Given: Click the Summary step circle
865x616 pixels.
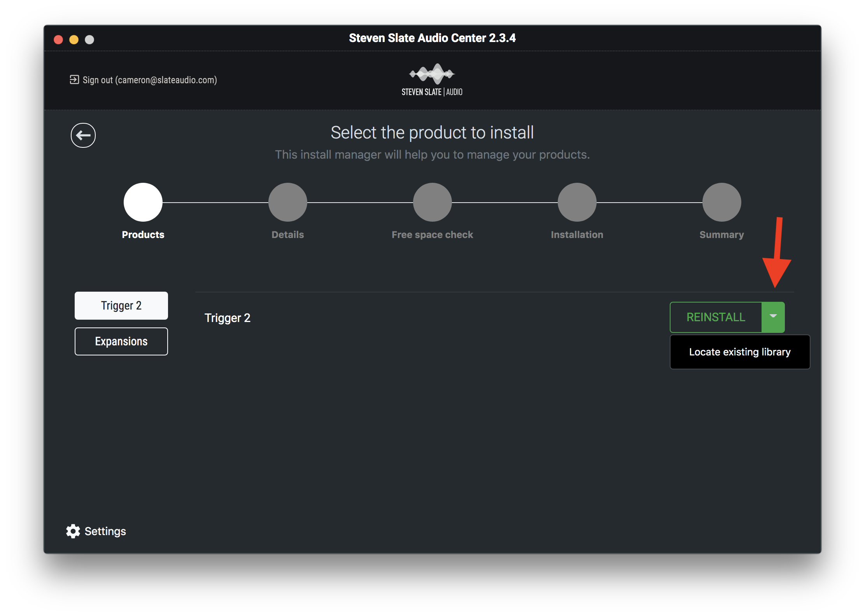Looking at the screenshot, I should pos(722,202).
